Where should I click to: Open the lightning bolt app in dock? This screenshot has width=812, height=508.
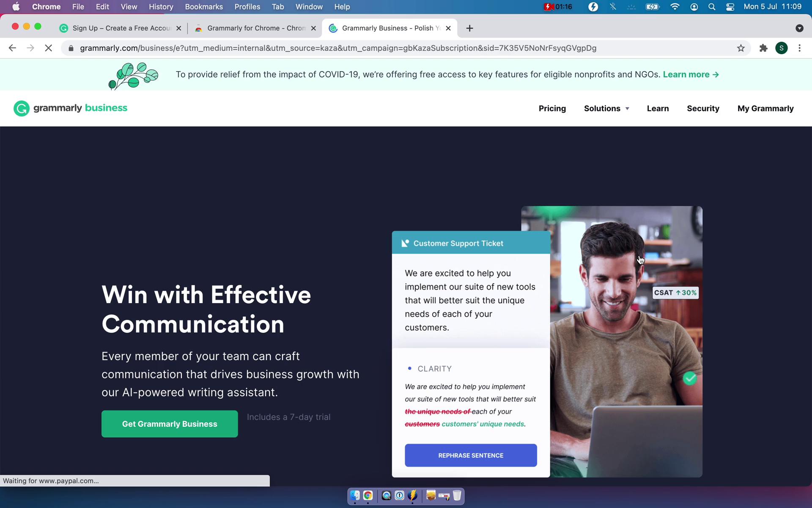pos(412,495)
